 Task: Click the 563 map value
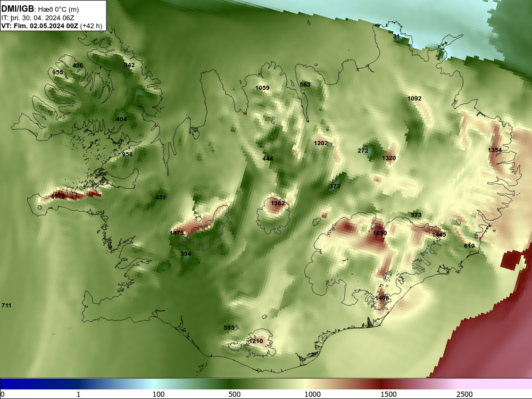click(305, 85)
